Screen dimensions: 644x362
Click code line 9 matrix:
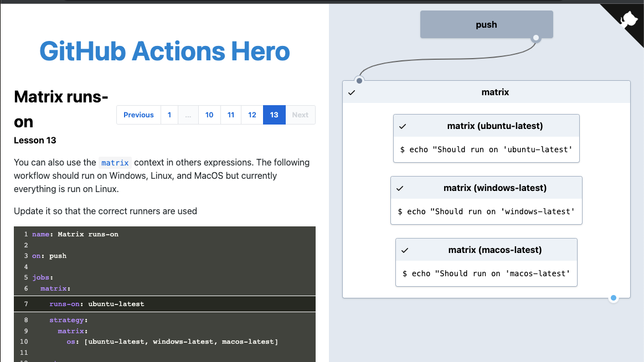coord(73,331)
